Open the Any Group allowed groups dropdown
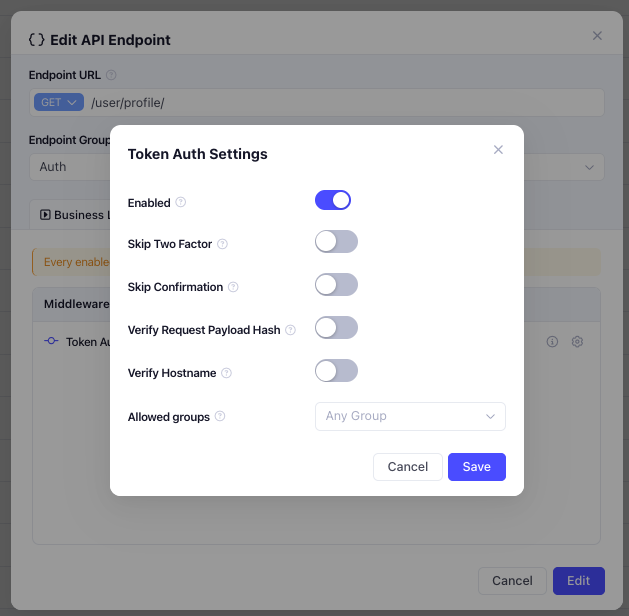Viewport: 629px width, 616px height. pos(410,416)
